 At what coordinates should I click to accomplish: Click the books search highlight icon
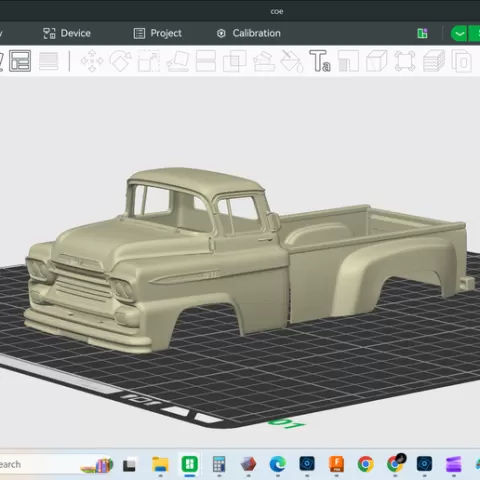[97, 465]
